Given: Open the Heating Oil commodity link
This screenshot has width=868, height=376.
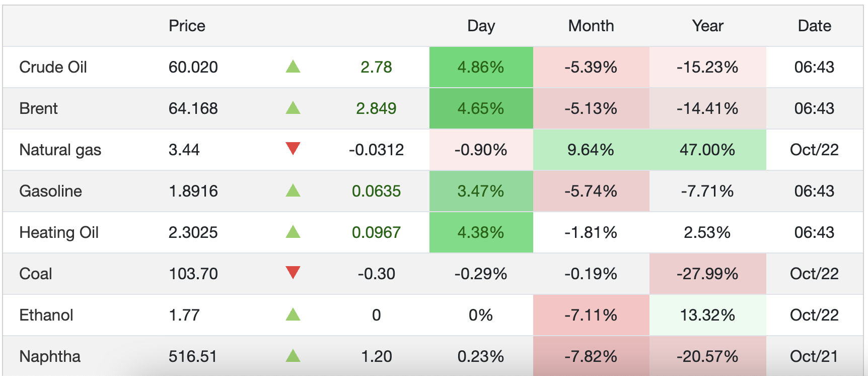Looking at the screenshot, I should (x=59, y=232).
